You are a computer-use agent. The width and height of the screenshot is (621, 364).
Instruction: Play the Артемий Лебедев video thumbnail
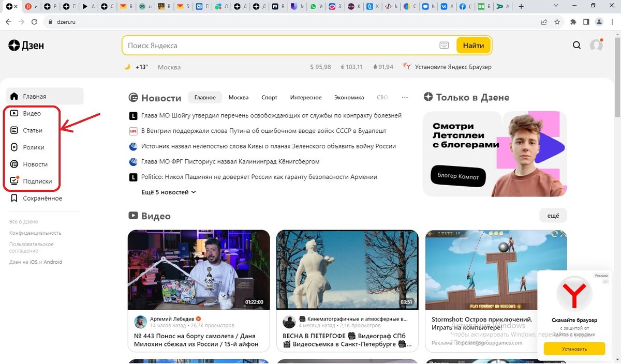click(199, 269)
